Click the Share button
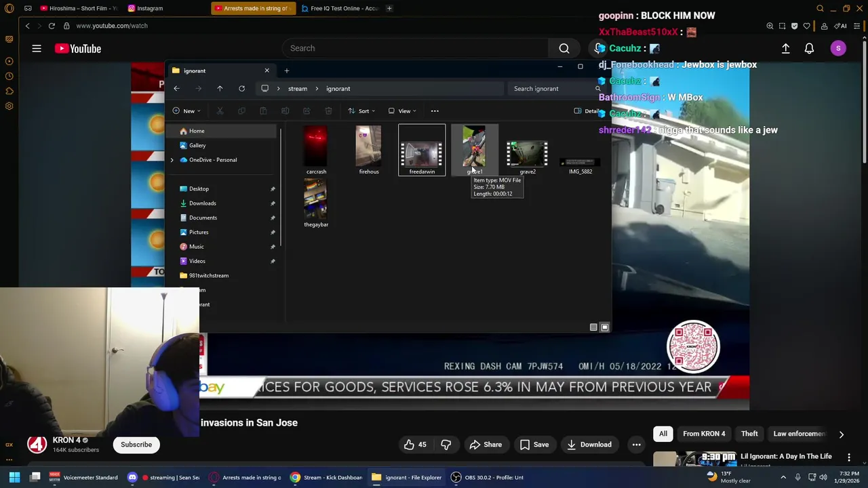 [486, 445]
